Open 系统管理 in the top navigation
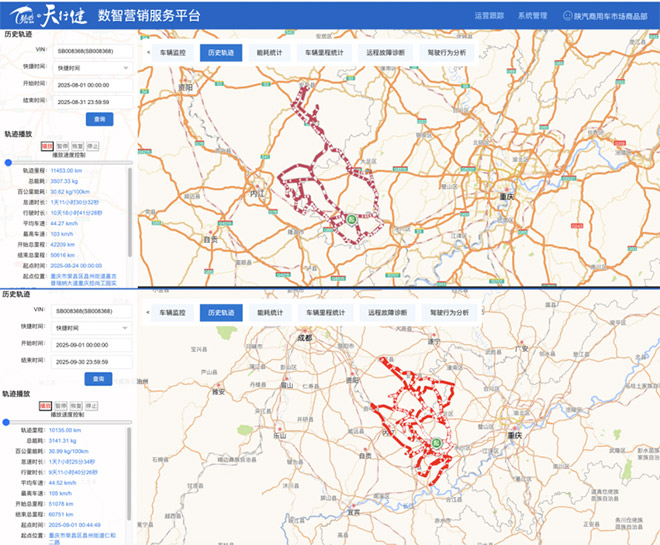660x545 pixels. (532, 16)
